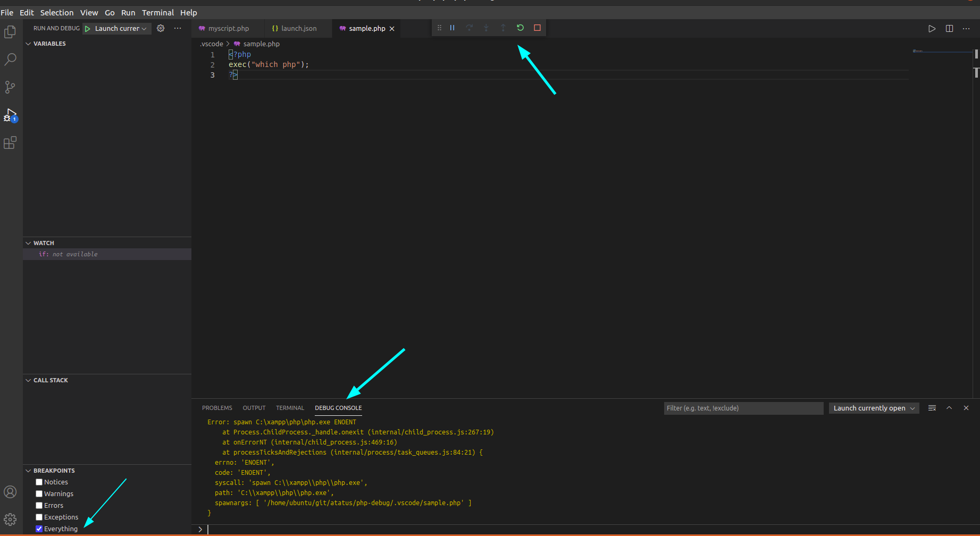Close the bottom panel
Screen dimensions: 980x536
pos(966,408)
